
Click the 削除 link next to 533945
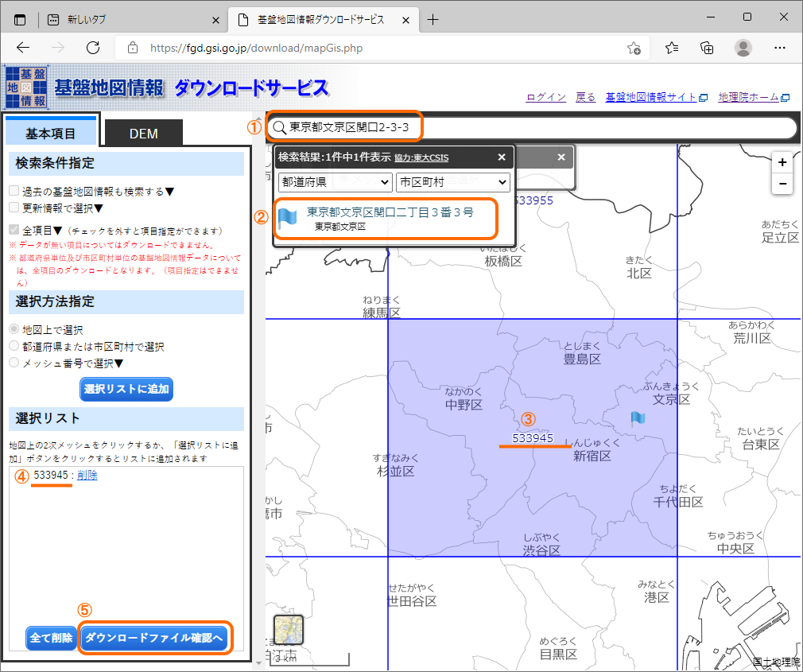87,476
